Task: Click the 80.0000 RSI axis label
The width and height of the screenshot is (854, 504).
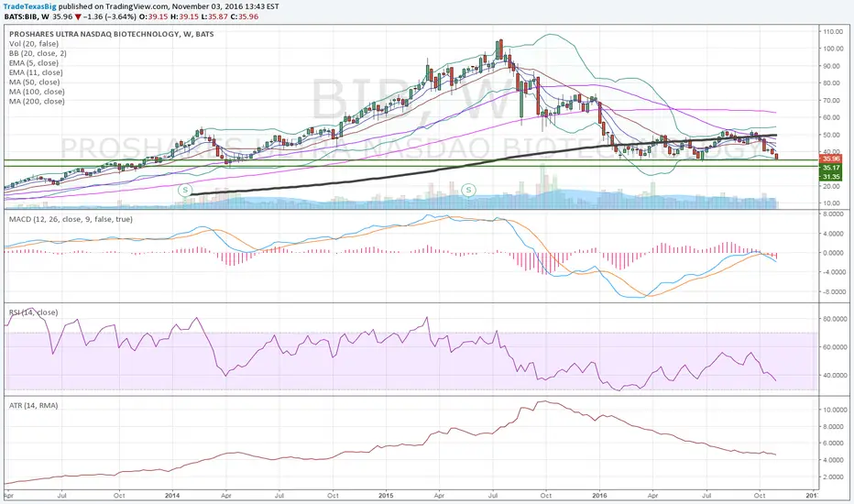Action: click(835, 319)
